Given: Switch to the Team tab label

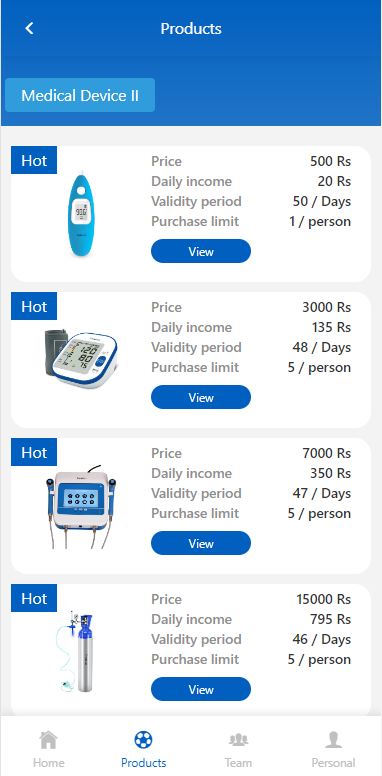Looking at the screenshot, I should (x=239, y=763).
